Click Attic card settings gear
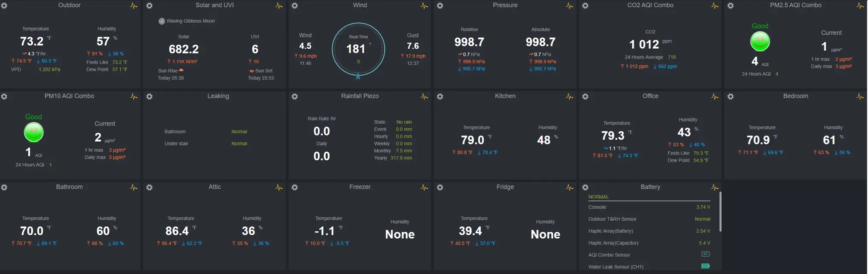This screenshot has width=868, height=274. [x=149, y=187]
